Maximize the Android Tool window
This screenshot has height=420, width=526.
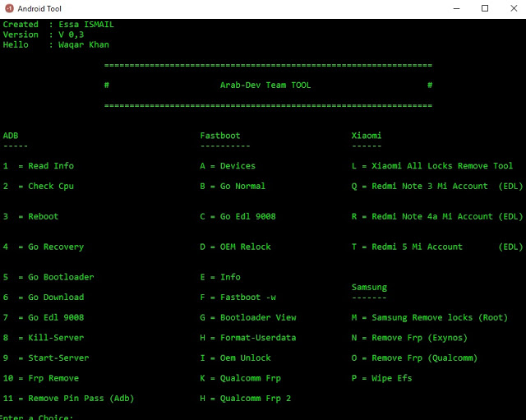coord(485,8)
